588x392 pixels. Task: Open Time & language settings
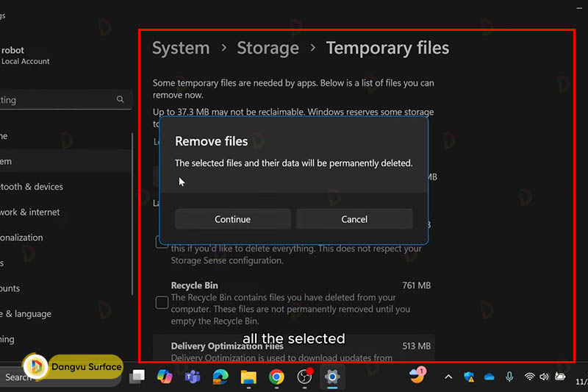[26, 313]
